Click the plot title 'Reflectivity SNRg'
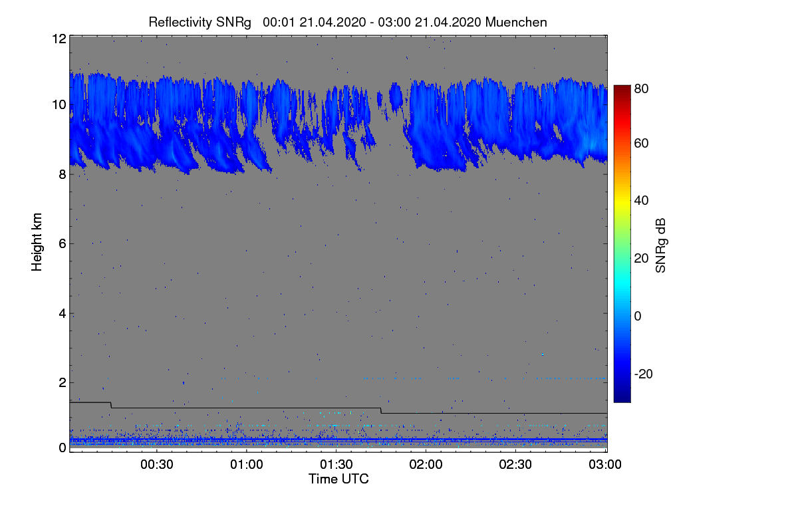798x532 pixels. [x=200, y=22]
